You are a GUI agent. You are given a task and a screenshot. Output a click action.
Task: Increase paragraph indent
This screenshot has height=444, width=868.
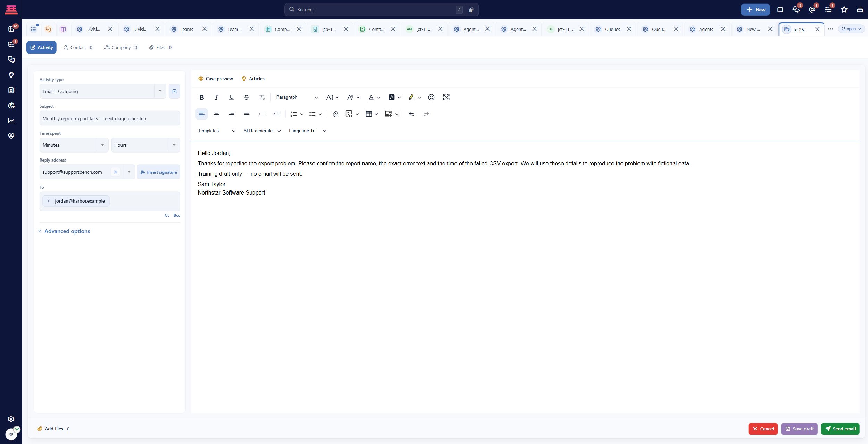coord(276,114)
